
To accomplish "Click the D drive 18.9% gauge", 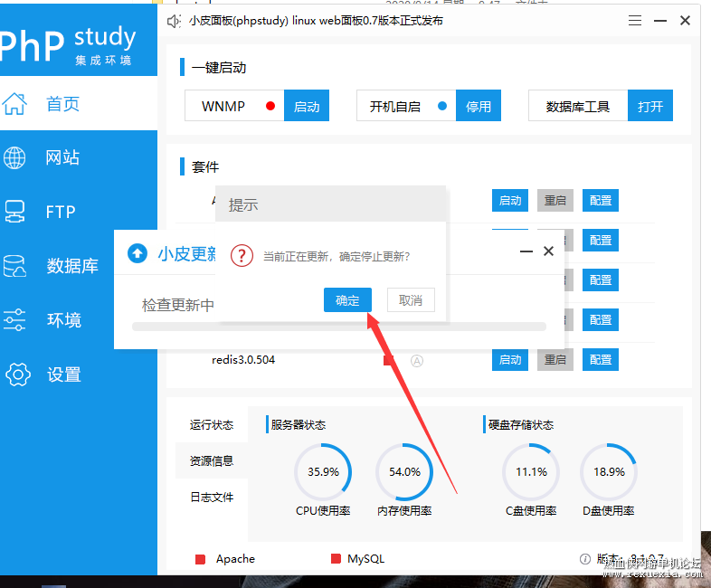I will coord(609,472).
